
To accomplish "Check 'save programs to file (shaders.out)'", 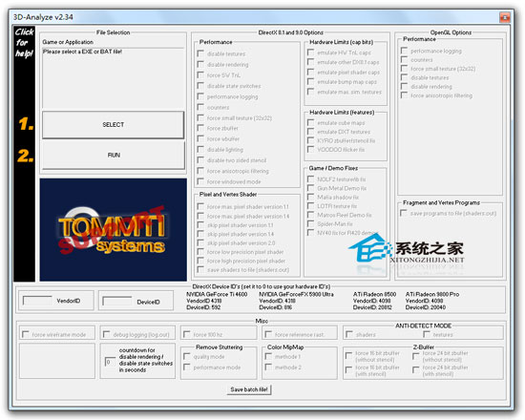I will click(404, 213).
